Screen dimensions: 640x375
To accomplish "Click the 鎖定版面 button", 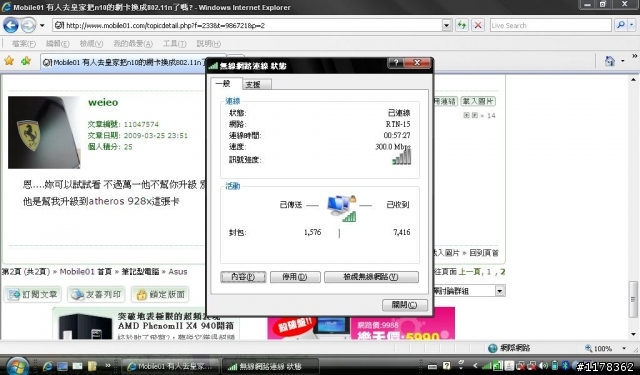I will click(160, 294).
